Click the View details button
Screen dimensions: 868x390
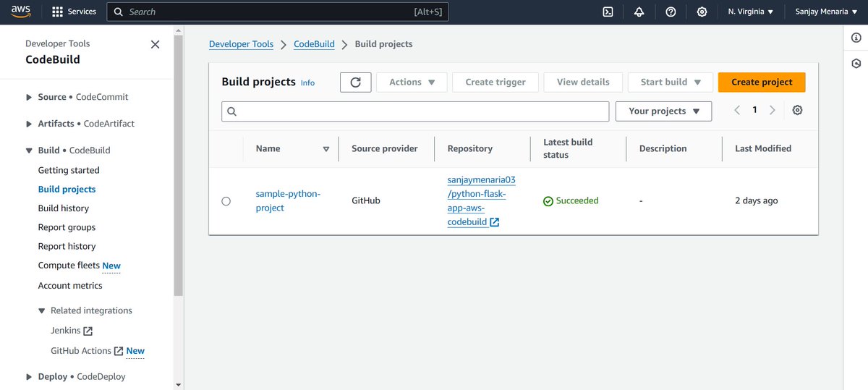583,82
